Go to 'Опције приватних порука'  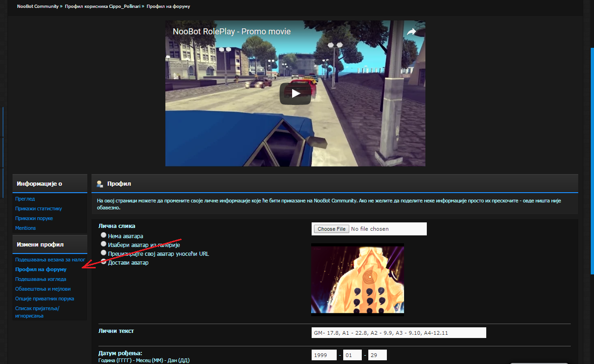pyautogui.click(x=45, y=299)
